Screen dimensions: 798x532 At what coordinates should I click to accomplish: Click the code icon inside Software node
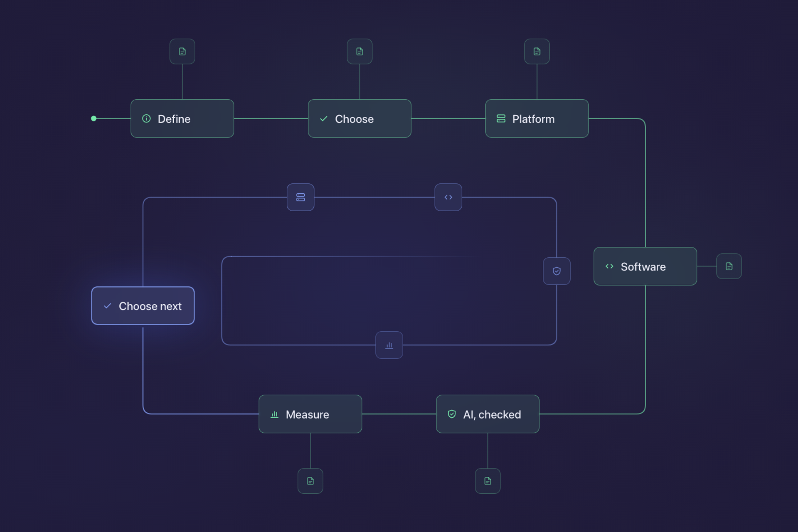tap(609, 266)
